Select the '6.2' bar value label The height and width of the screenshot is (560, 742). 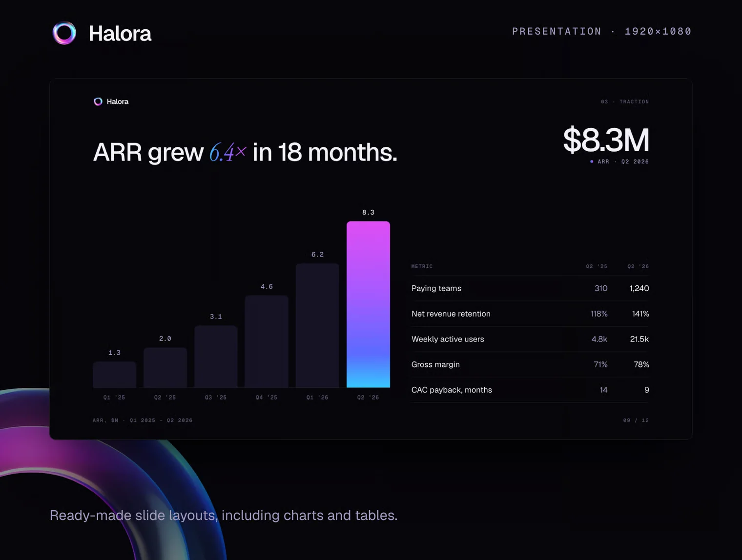tap(317, 254)
